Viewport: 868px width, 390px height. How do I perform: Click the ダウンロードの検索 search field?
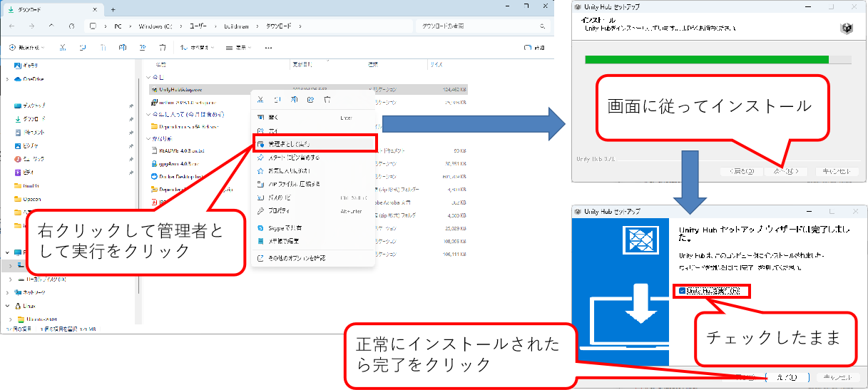click(481, 26)
